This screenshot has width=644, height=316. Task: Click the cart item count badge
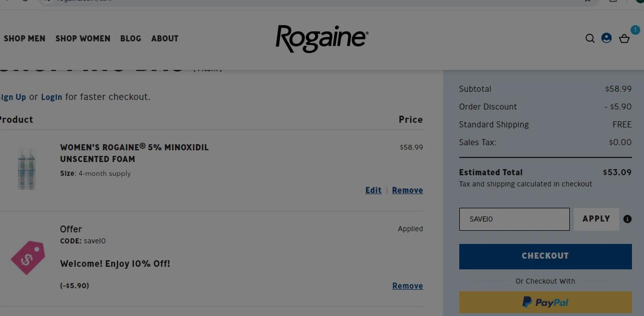pyautogui.click(x=635, y=30)
